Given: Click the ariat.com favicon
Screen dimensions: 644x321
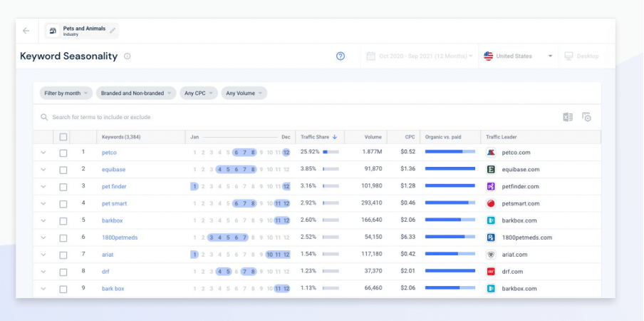Looking at the screenshot, I should pyautogui.click(x=491, y=255).
